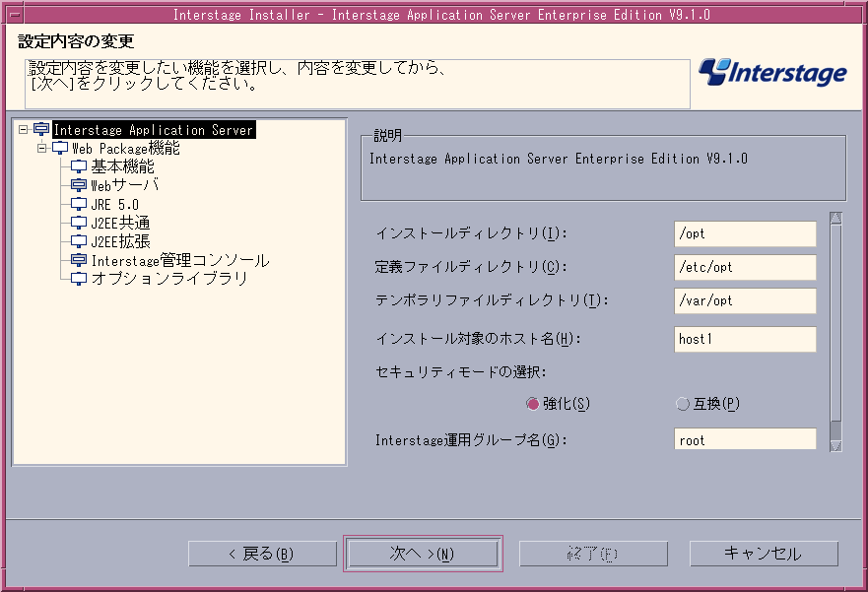868x592 pixels.
Task: Click the 基本機能 feature icon
Action: point(79,166)
